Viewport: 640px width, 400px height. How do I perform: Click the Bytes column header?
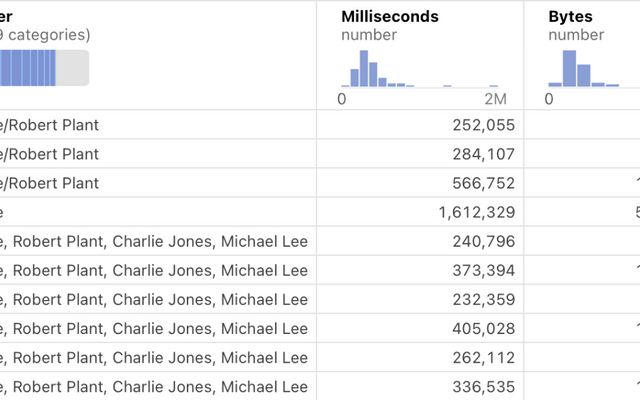[x=570, y=16]
